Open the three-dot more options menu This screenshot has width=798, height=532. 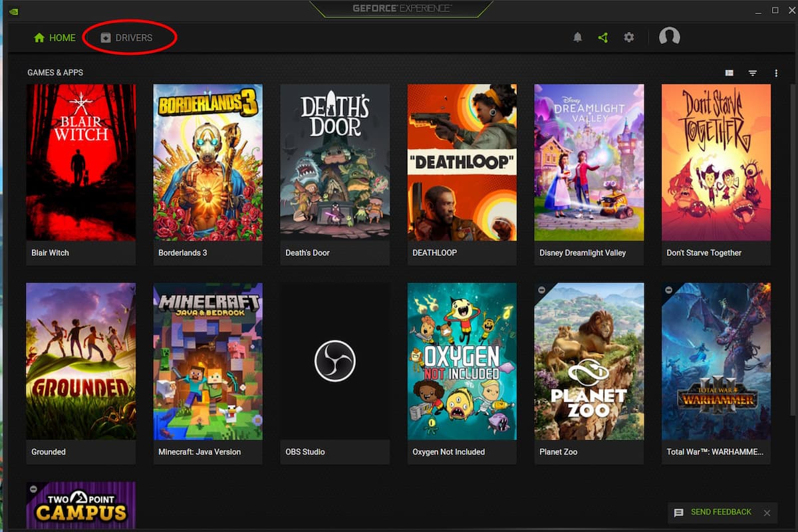pos(776,73)
